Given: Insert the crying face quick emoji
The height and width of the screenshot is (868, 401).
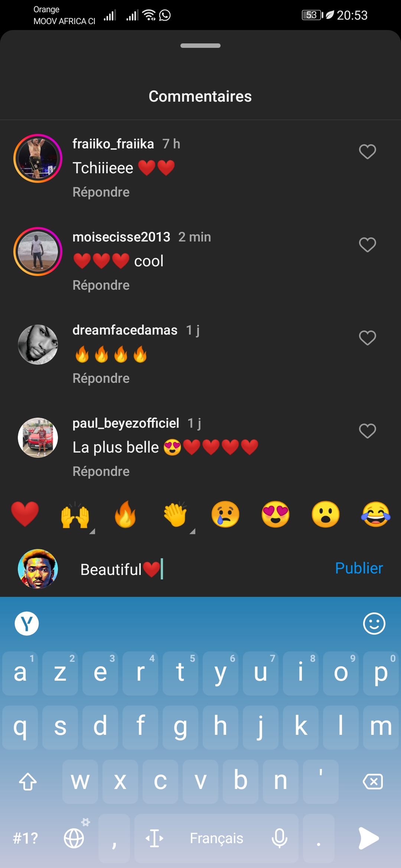Looking at the screenshot, I should pos(225,514).
